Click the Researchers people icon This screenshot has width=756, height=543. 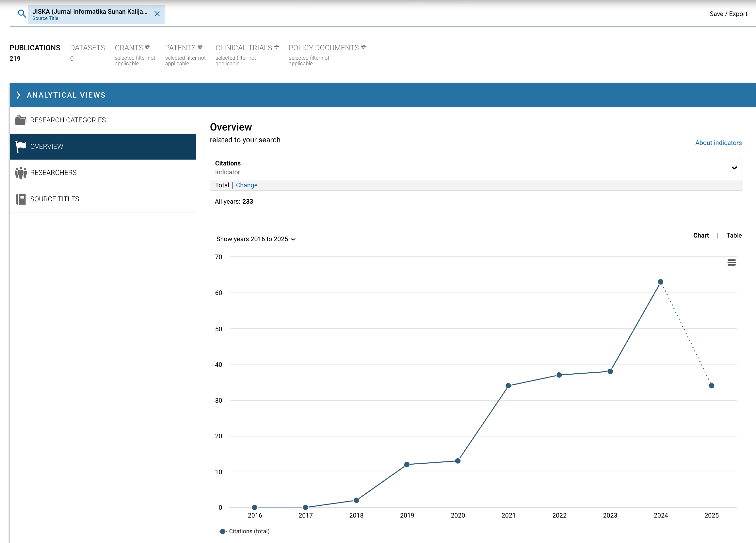click(x=21, y=173)
